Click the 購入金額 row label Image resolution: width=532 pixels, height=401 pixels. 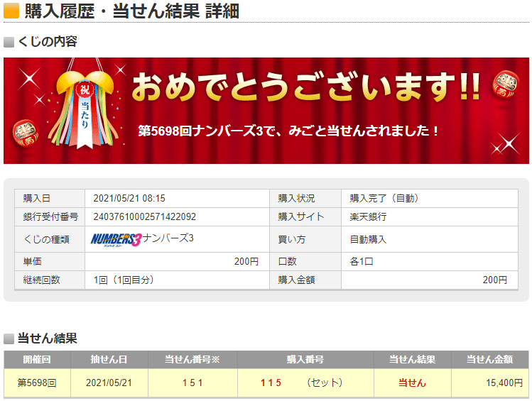296,280
